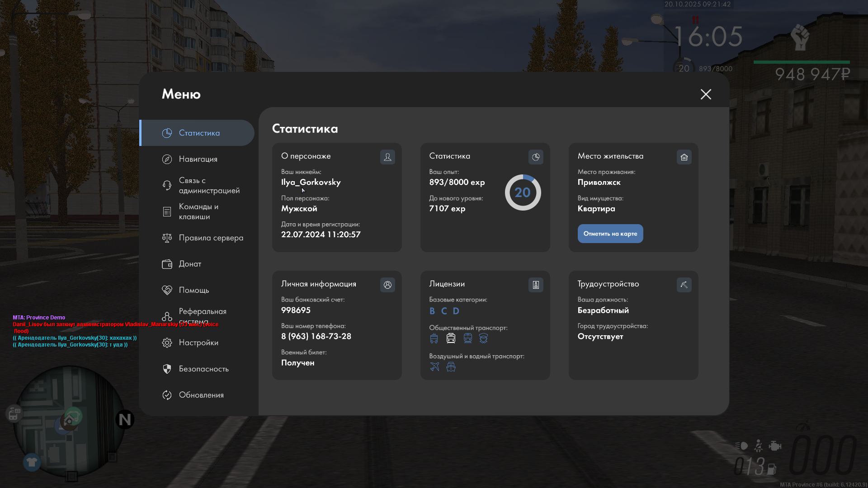Click the pickaxe icon in Трудоустройство card
This screenshot has width=868, height=488.
tap(684, 285)
